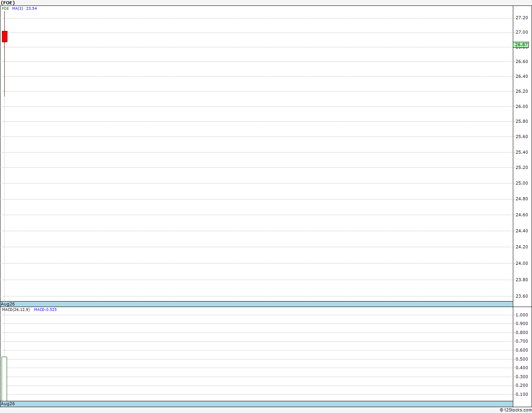This screenshot has height=413, width=532.
Task: Click the candlestick's lower wick
Action: click(5, 69)
